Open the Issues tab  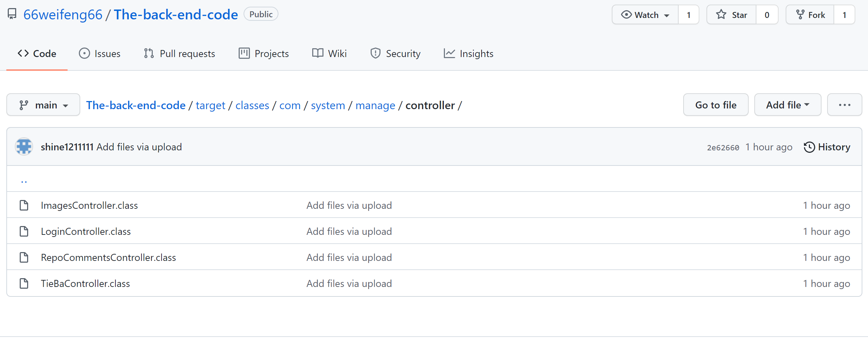pos(100,54)
